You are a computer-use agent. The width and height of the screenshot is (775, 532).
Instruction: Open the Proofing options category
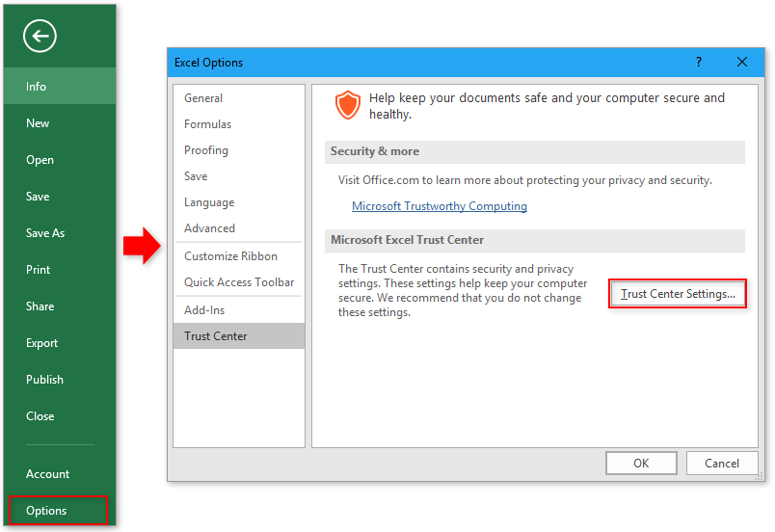[206, 150]
